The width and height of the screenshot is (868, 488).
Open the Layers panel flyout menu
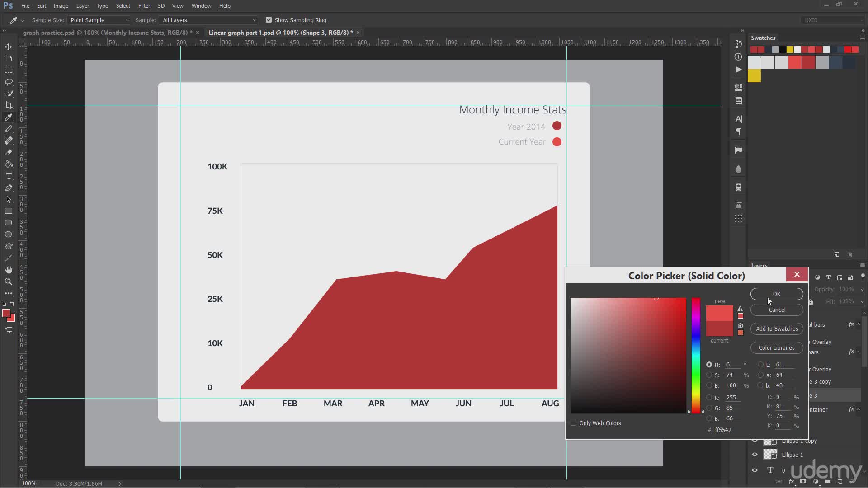[x=862, y=265]
